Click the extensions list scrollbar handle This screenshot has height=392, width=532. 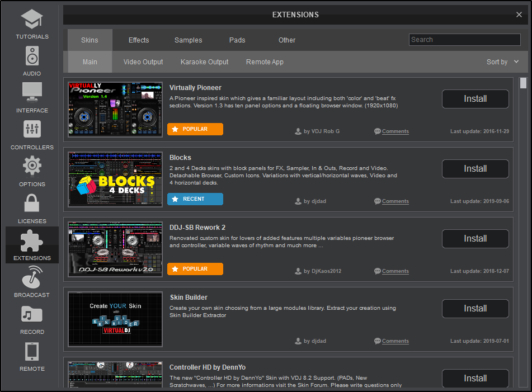pos(523,83)
